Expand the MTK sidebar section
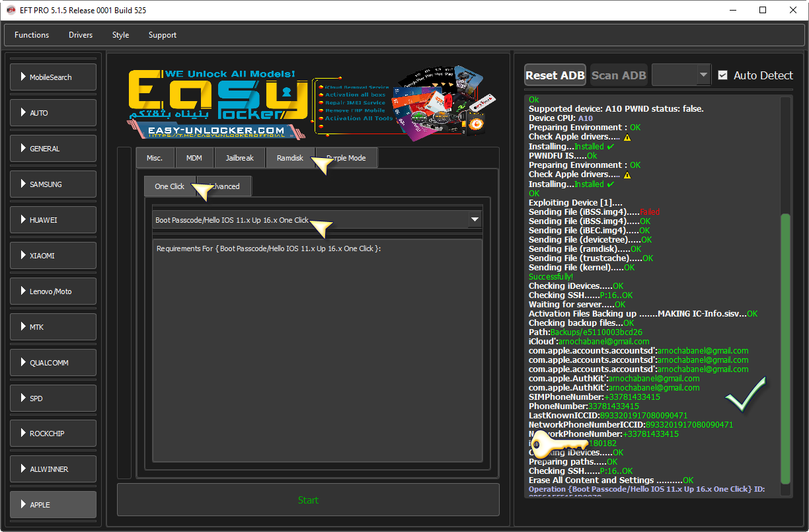The width and height of the screenshot is (809, 532). 54,327
